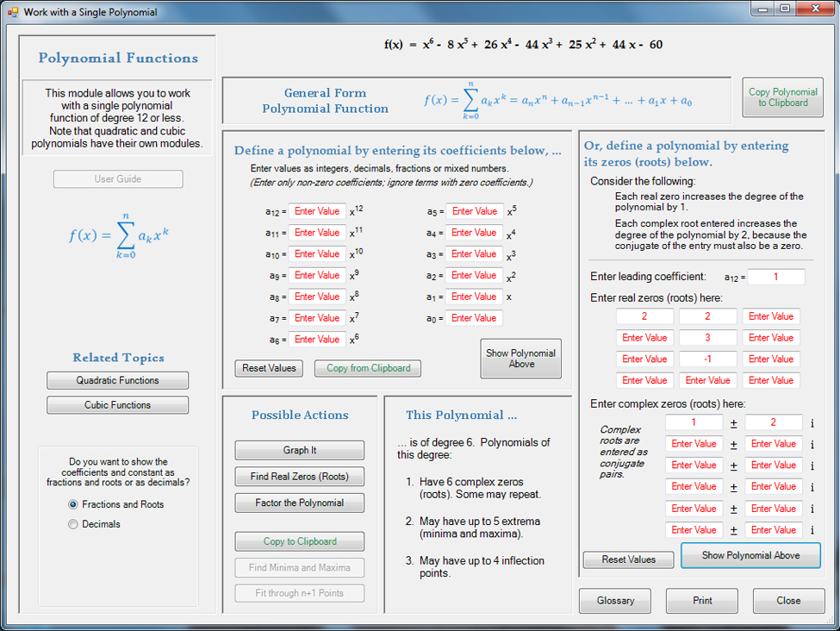Image resolution: width=840 pixels, height=631 pixels.
Task: Click the app icon in title bar
Action: tap(12, 12)
